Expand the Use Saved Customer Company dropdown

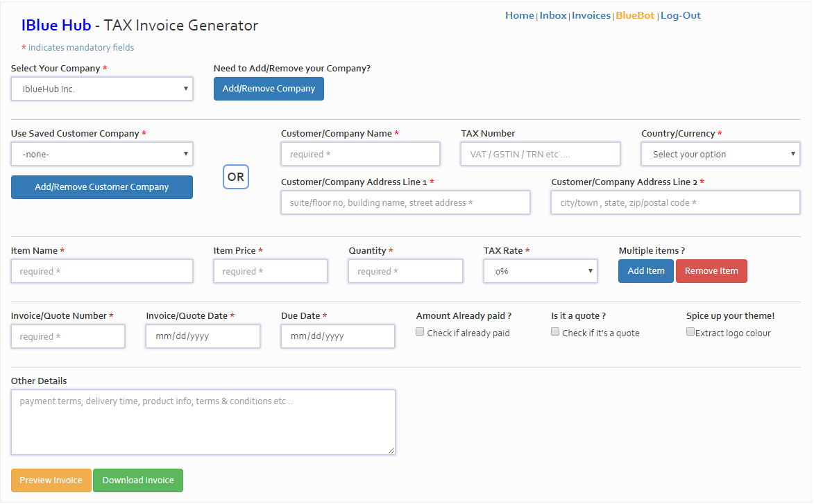point(102,154)
